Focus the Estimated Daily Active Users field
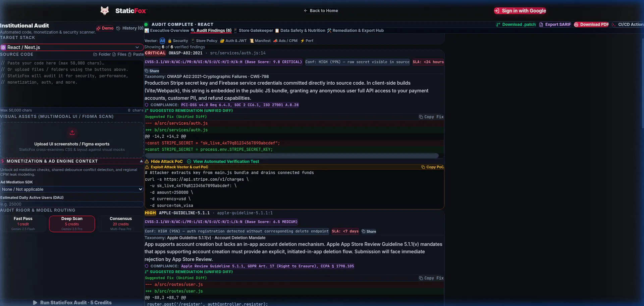 pyautogui.click(x=72, y=204)
